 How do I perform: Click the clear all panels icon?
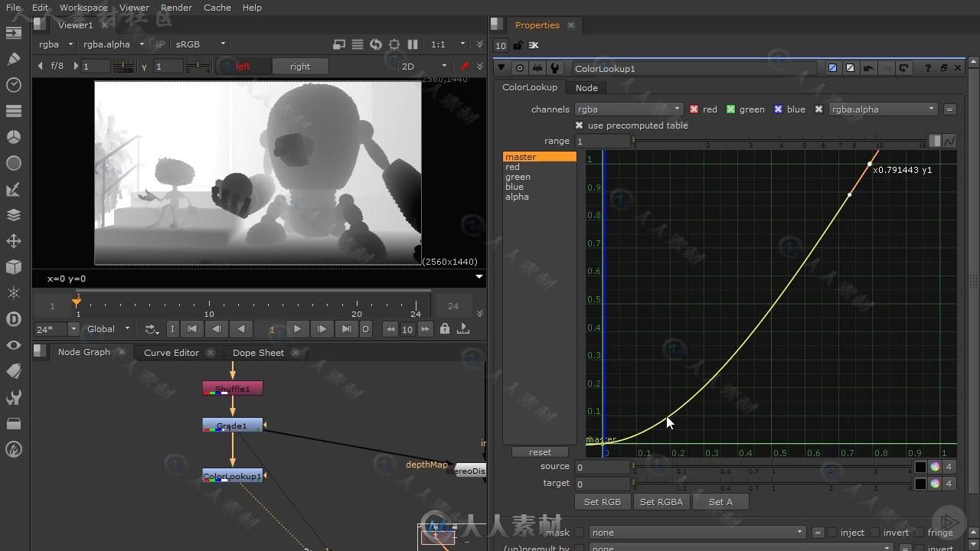(534, 46)
